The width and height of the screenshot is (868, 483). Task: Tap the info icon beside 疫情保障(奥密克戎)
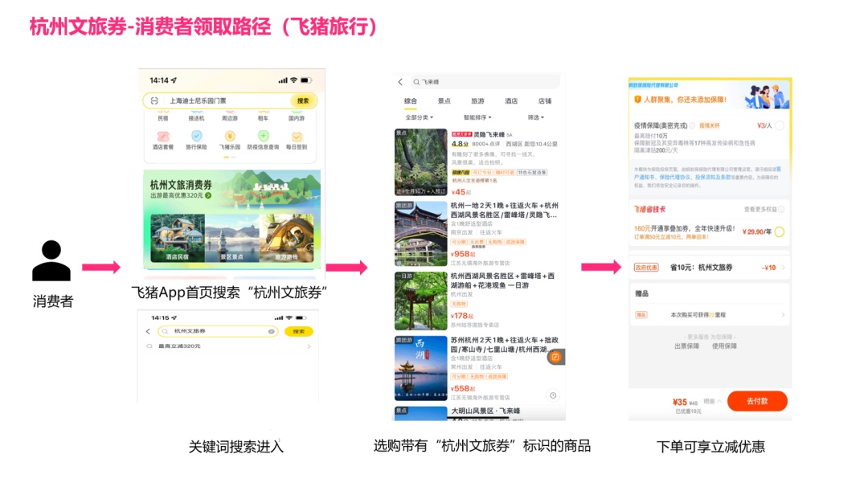(692, 125)
